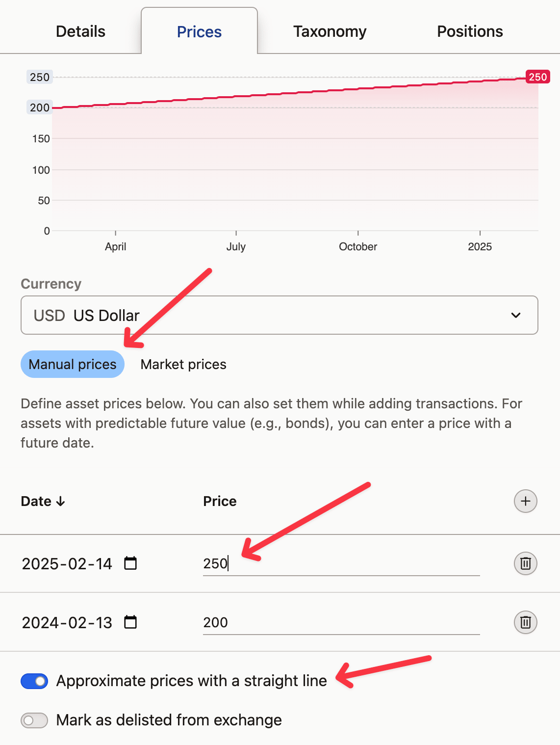560x745 pixels.
Task: Switch to Market prices
Action: (x=183, y=364)
